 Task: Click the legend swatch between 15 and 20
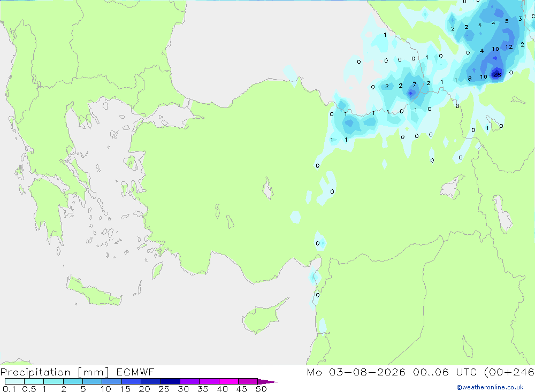(x=132, y=381)
